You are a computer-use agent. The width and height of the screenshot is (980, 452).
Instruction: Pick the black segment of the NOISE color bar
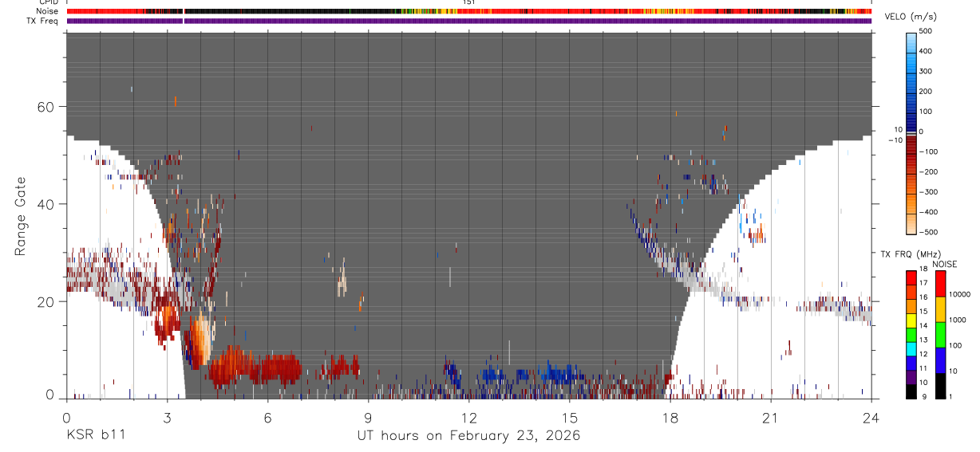(x=939, y=384)
